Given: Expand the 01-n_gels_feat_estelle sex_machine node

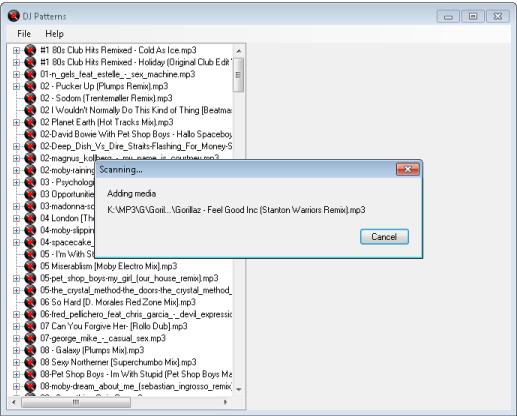Looking at the screenshot, I should point(16,75).
